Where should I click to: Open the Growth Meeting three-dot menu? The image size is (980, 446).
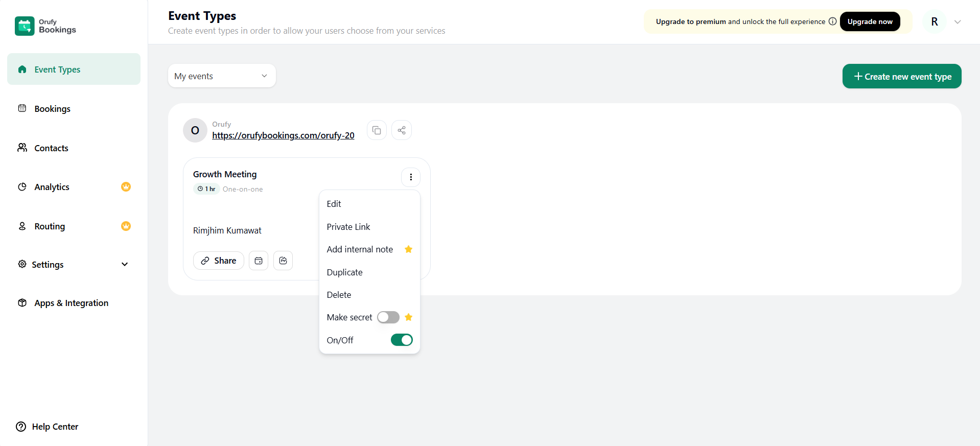[x=411, y=177]
